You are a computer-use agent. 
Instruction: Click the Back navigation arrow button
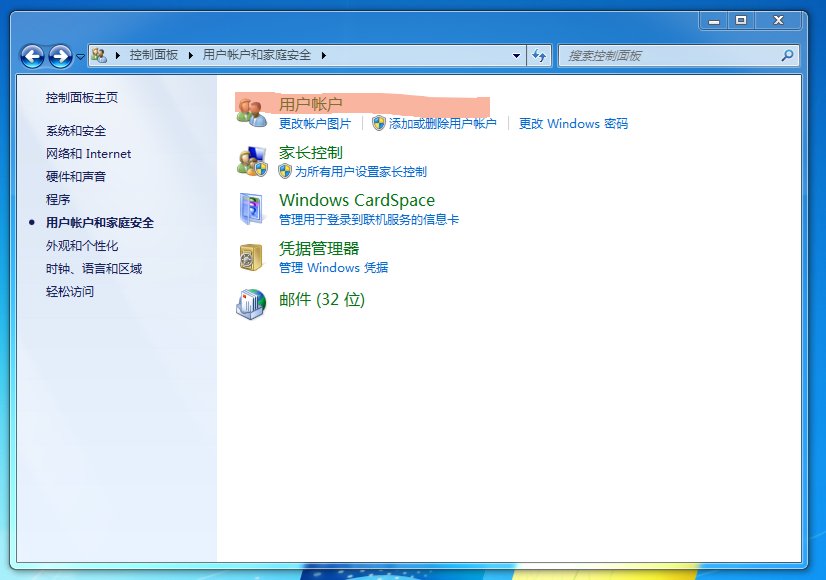[x=32, y=56]
